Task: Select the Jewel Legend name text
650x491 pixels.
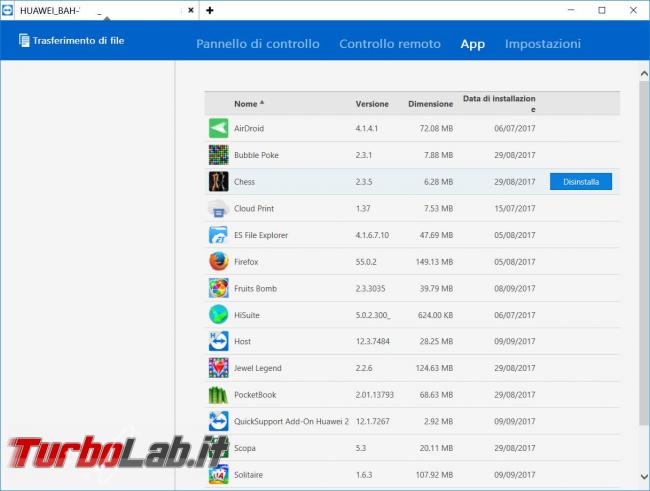Action: coord(257,368)
